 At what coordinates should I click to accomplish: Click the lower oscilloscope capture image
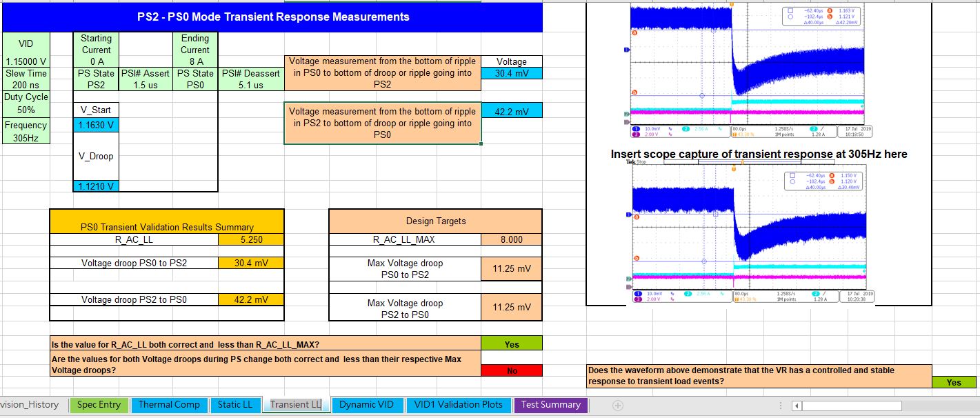click(x=750, y=232)
